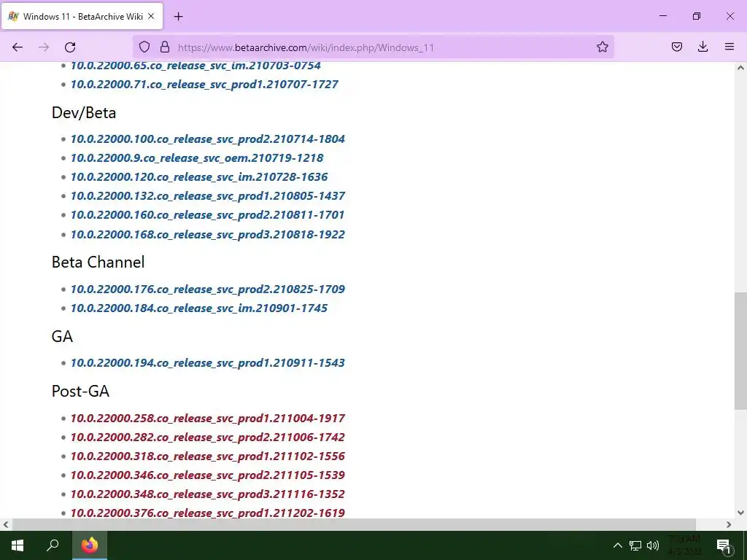Screen dimensions: 747x560
Task: Click the GA section heading
Action: (63, 337)
